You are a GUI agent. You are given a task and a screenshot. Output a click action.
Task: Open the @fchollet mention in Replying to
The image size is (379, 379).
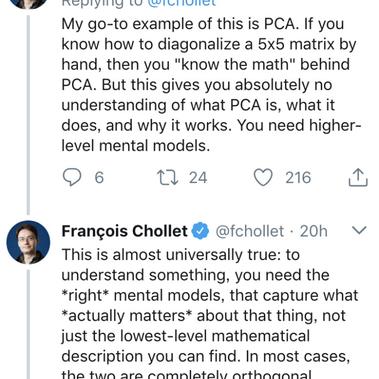click(182, 3)
